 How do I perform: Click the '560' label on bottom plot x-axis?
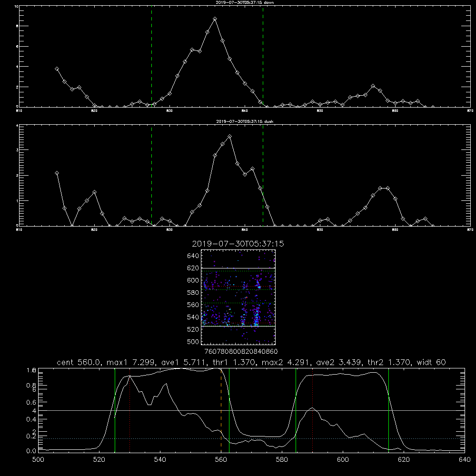(x=221, y=460)
